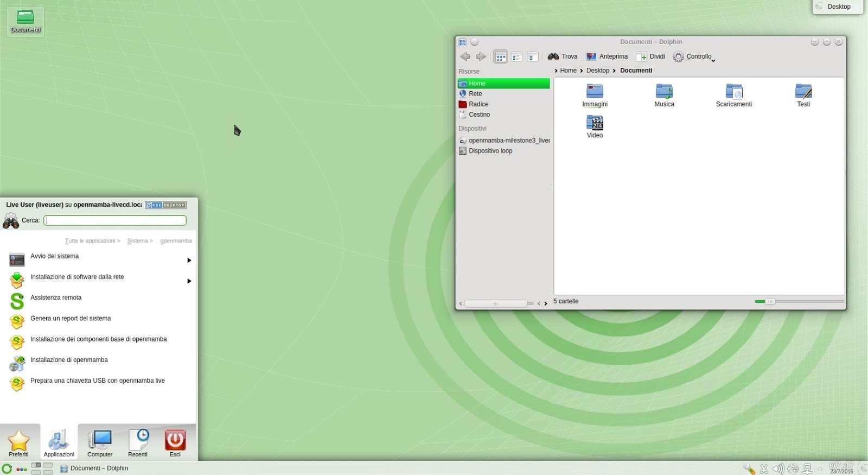This screenshot has height=475, width=868.
Task: Toggle the Anteprima preview mode
Action: 607,56
